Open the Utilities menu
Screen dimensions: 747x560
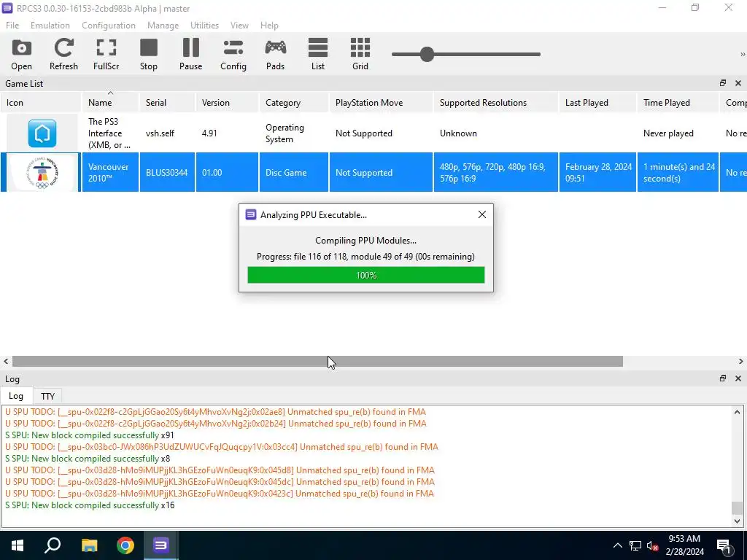[204, 26]
